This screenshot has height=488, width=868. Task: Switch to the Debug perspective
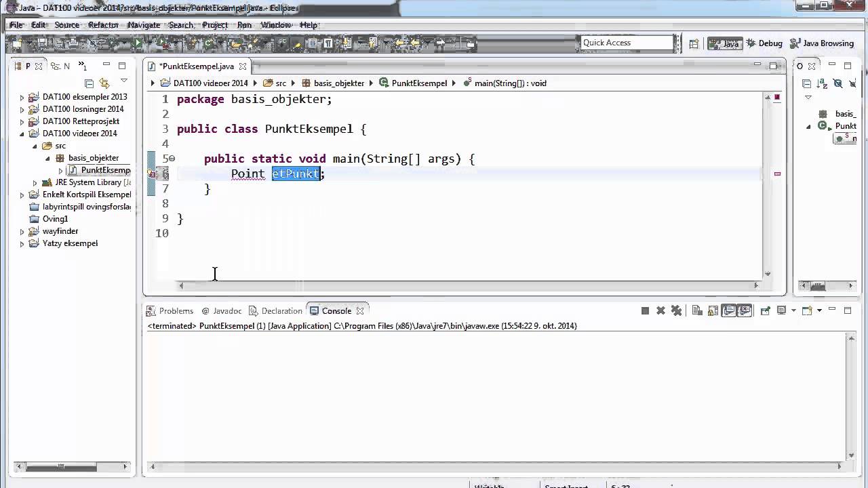click(764, 43)
